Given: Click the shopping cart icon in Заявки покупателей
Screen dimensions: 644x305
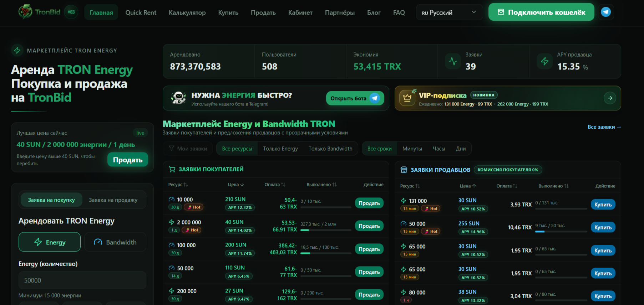Looking at the screenshot, I should (x=172, y=169).
